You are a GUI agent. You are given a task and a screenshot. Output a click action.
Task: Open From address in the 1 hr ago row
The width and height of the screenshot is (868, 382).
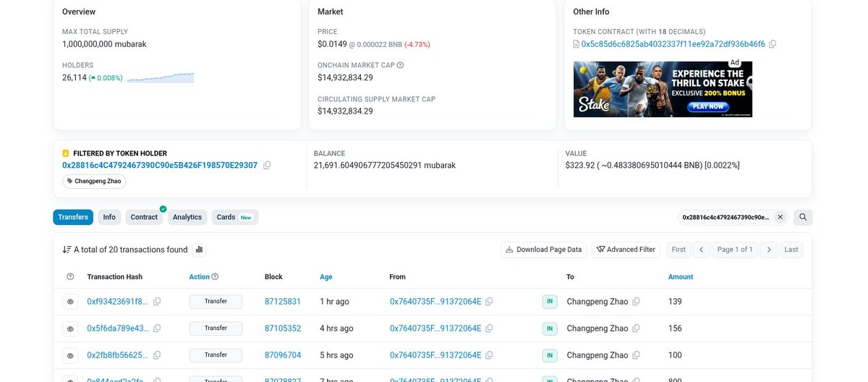[435, 302]
